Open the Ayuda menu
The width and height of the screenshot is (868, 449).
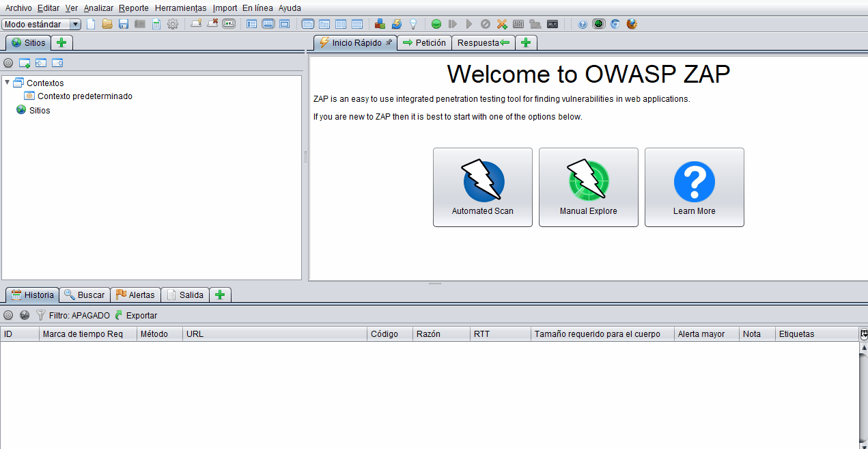pyautogui.click(x=290, y=8)
